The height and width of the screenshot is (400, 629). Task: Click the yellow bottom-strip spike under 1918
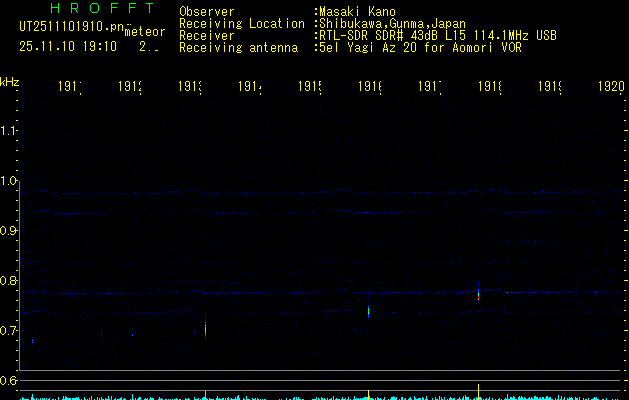point(479,389)
